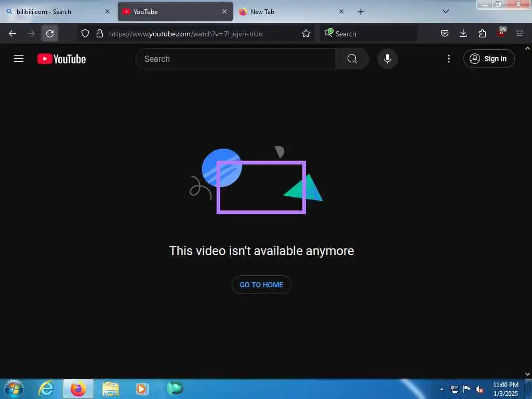Focus the YouTube Search input field

click(x=236, y=59)
